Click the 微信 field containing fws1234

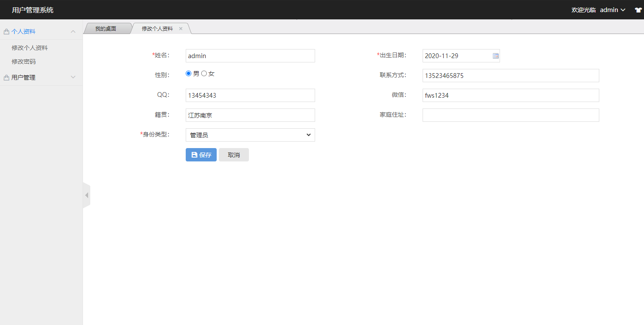coord(510,96)
